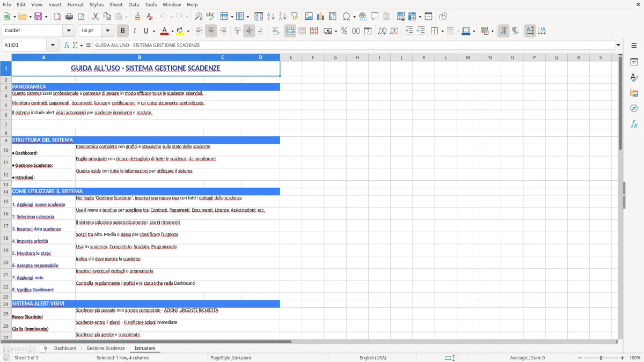Open Find & Replace icon

pyautogui.click(x=199, y=17)
